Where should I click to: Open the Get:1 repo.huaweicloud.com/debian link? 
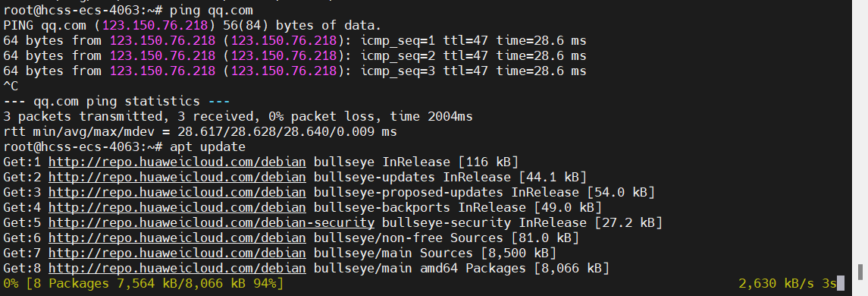pyautogui.click(x=177, y=162)
